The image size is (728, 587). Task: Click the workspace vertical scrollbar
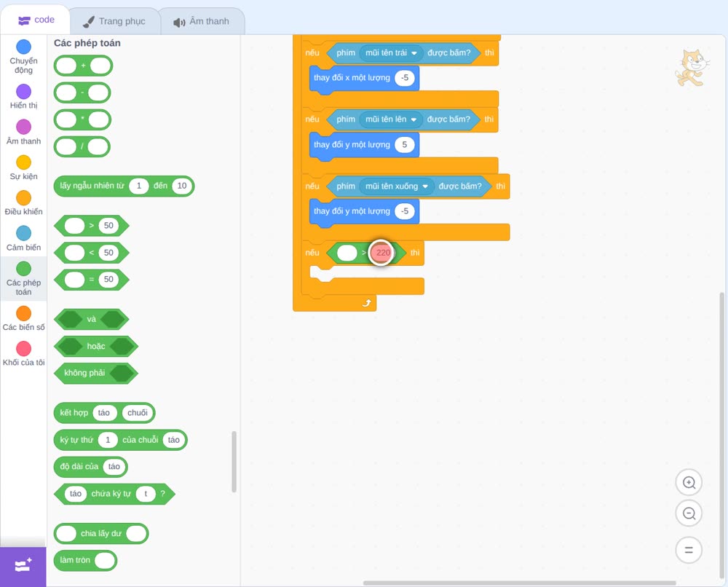[x=721, y=436]
